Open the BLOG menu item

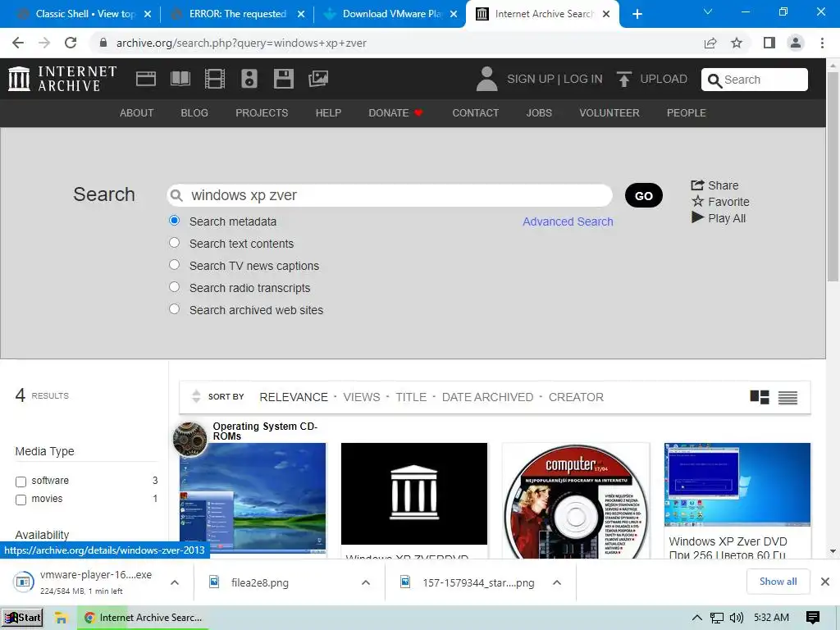pyautogui.click(x=194, y=113)
